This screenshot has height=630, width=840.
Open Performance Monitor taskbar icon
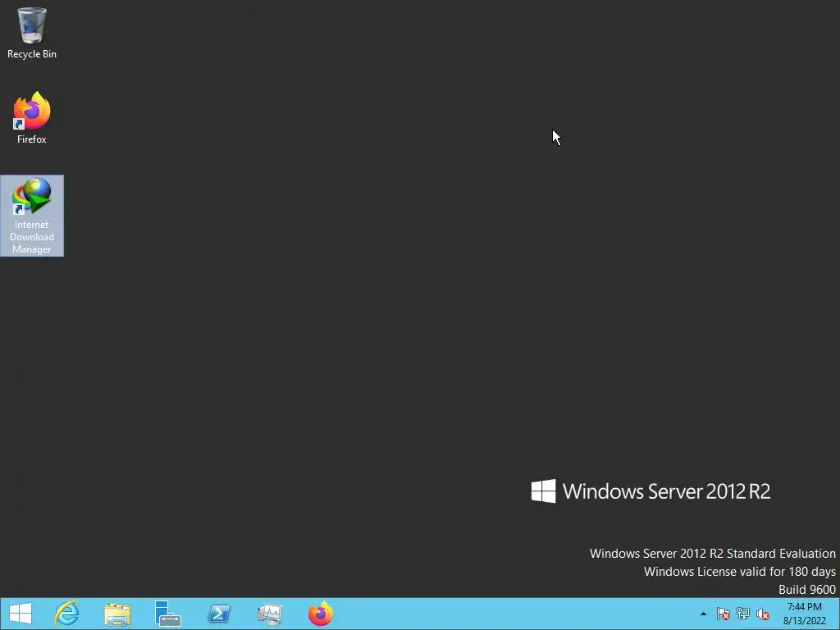[x=269, y=614]
